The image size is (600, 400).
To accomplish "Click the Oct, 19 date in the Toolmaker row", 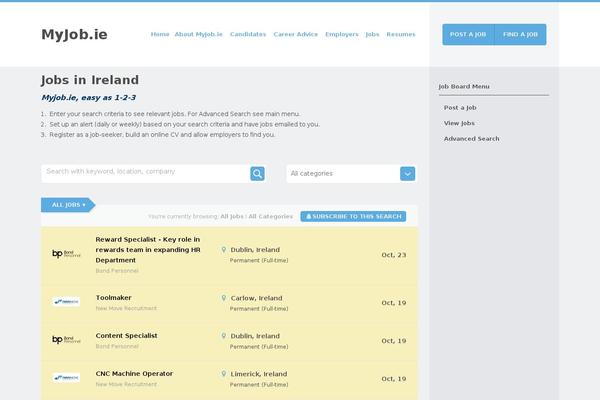I will (393, 302).
